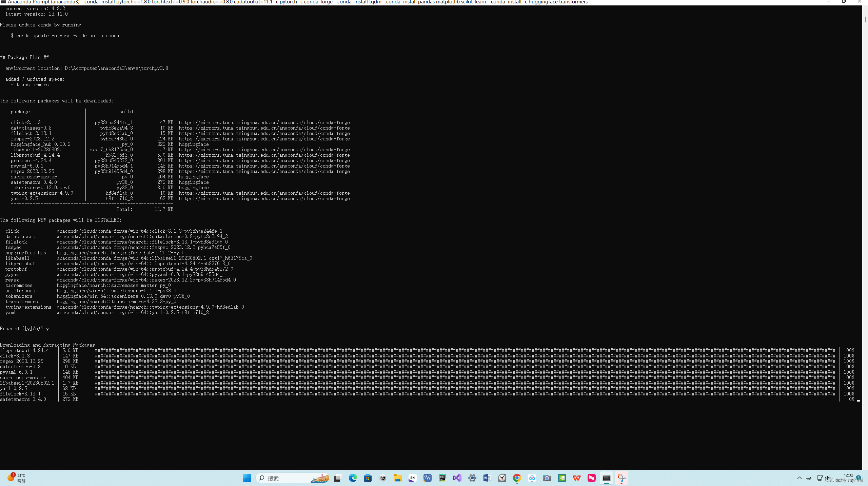Viewport: 868px width, 486px height.
Task: Click the huggingface_hub-0.20.2 table row
Action: coord(110,144)
